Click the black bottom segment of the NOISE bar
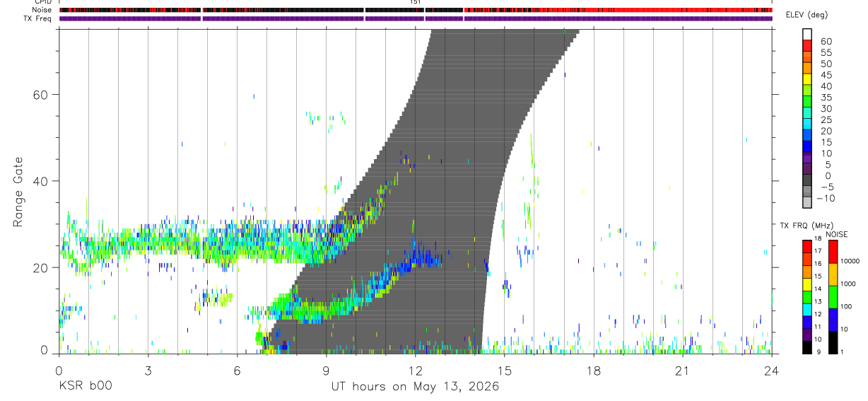Image resolution: width=868 pixels, height=401 pixels. click(x=833, y=342)
